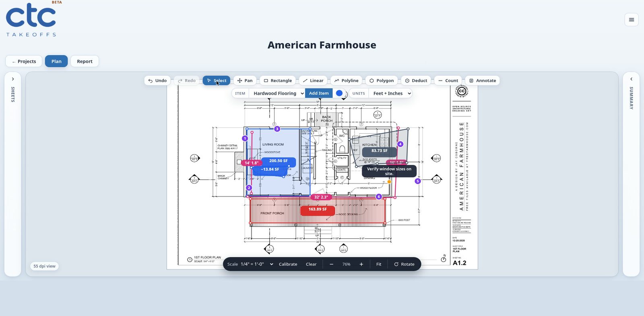Image resolution: width=644 pixels, height=316 pixels.
Task: Open the Report tab
Action: click(x=85, y=61)
